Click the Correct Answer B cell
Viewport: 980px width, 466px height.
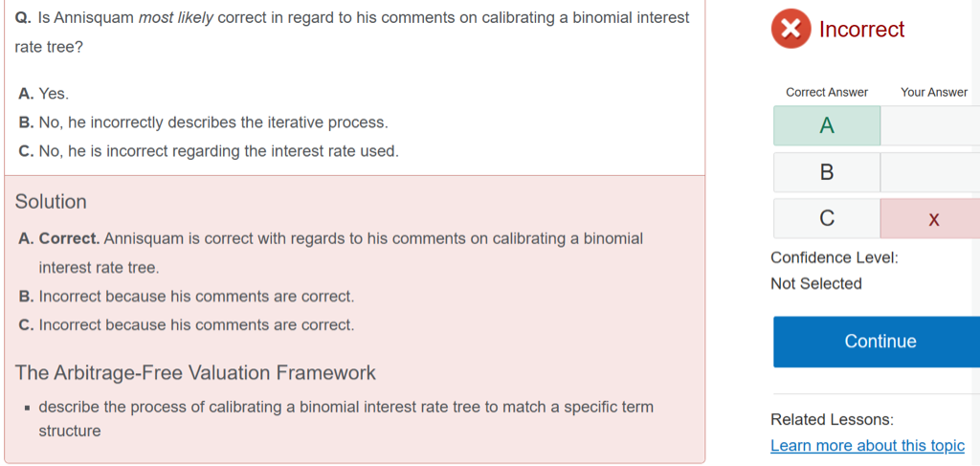pos(827,172)
